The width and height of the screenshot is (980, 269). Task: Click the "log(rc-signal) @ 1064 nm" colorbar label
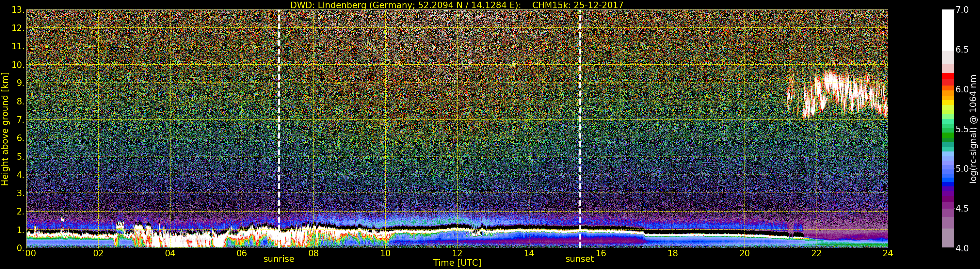coord(972,129)
